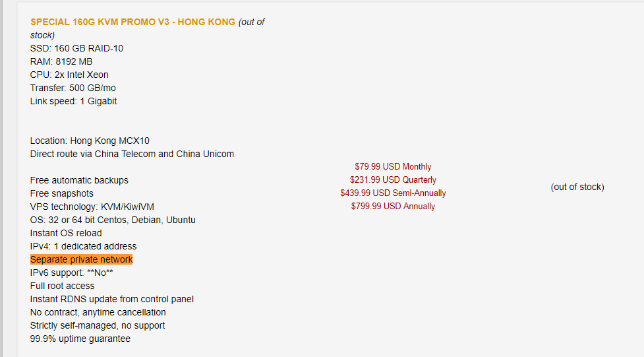The width and height of the screenshot is (644, 357).
Task: Click the Free snapshots line
Action: (x=61, y=193)
